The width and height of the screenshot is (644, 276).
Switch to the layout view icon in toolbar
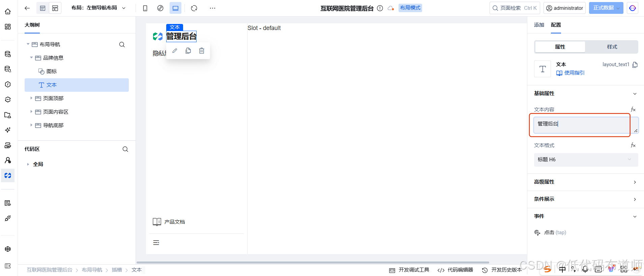point(55,8)
